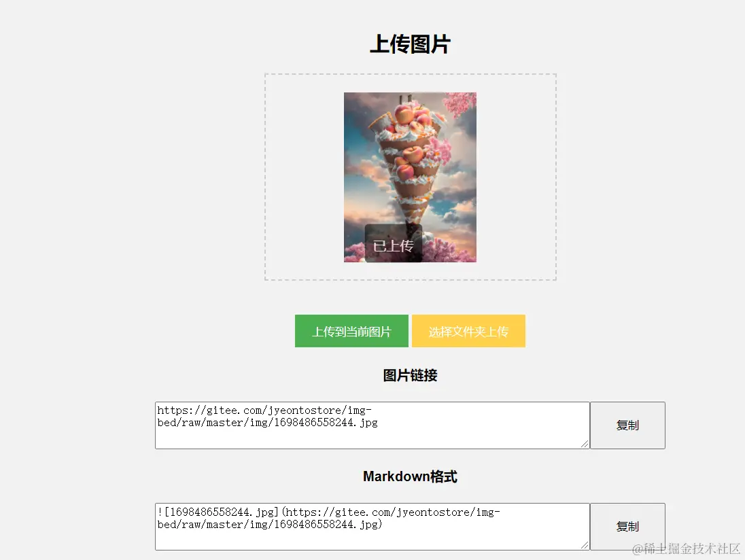Viewport: 745px width, 560px height.
Task: Focus the Markdown格式 text area
Action: (x=372, y=527)
